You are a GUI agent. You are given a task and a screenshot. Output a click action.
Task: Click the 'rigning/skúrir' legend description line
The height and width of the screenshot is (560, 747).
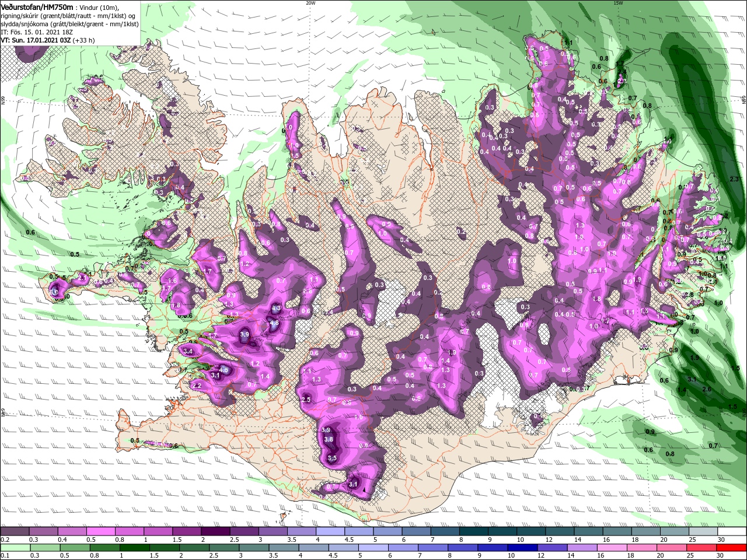[68, 16]
